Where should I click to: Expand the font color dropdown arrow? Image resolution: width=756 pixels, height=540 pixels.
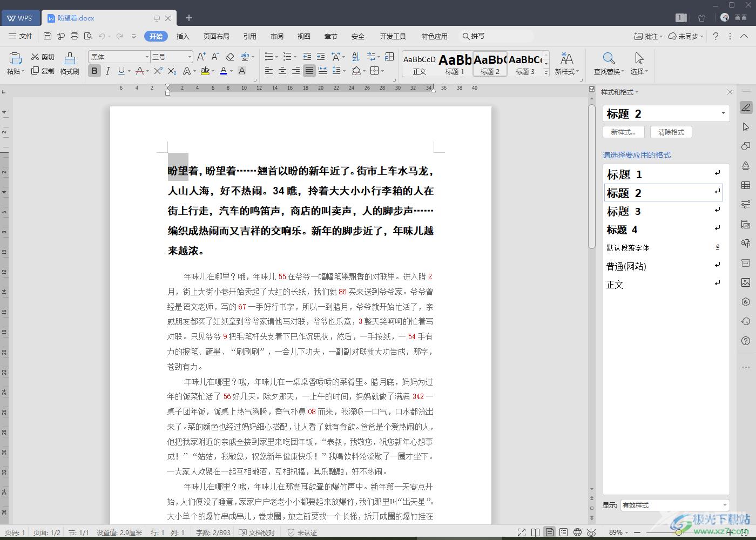click(231, 71)
